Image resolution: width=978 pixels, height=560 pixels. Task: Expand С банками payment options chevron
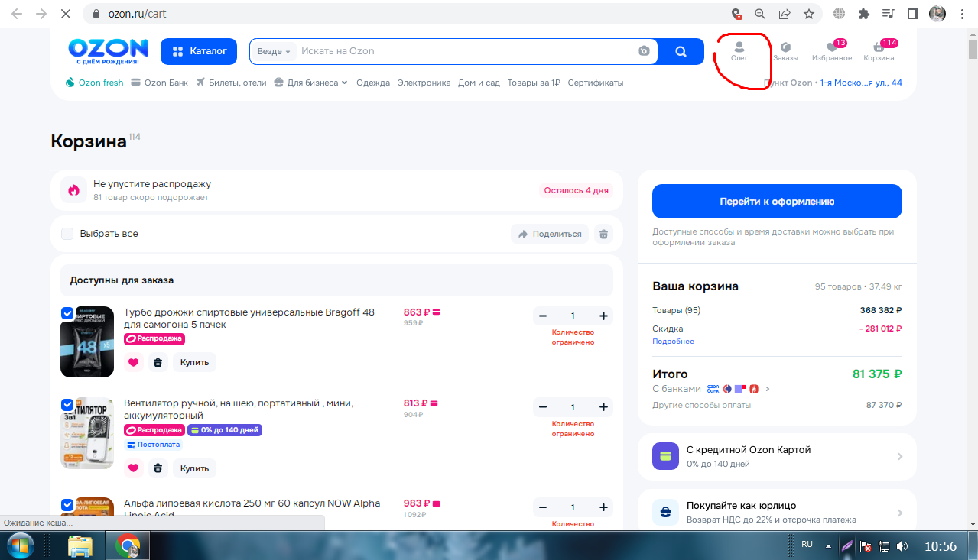coord(767,389)
